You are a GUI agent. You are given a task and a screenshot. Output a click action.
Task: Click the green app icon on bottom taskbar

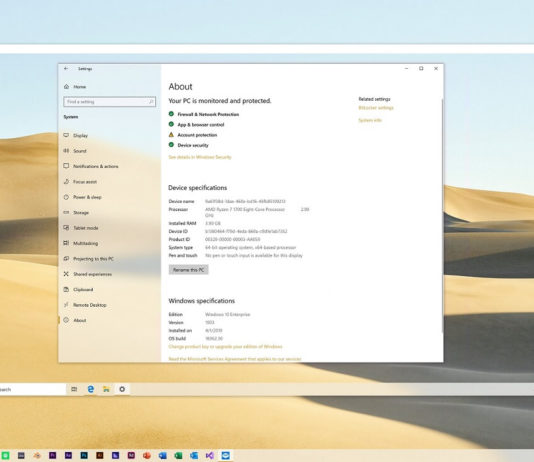click(5, 455)
